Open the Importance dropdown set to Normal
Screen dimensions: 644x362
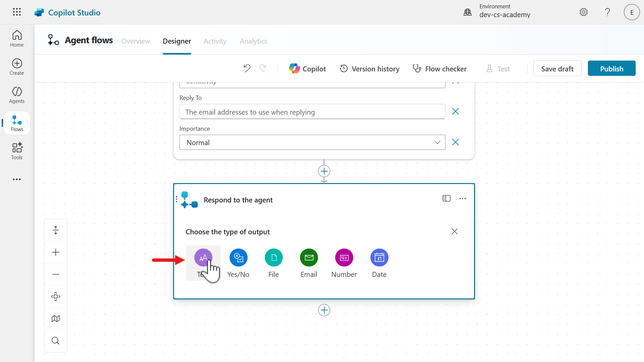312,142
